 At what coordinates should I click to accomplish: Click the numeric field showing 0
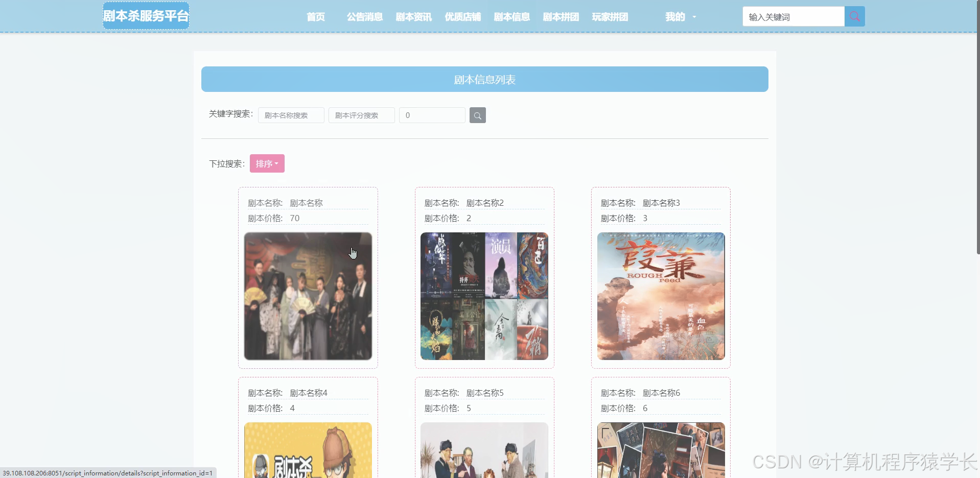tap(432, 115)
